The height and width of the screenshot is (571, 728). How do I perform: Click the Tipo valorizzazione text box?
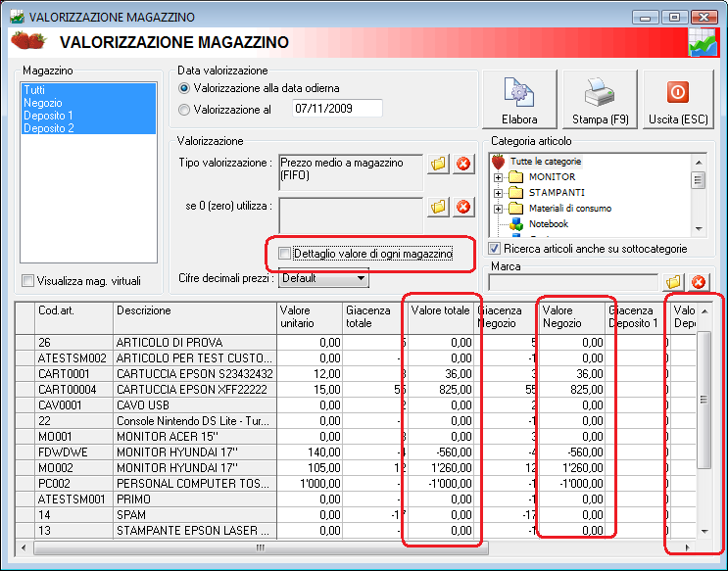click(x=351, y=172)
